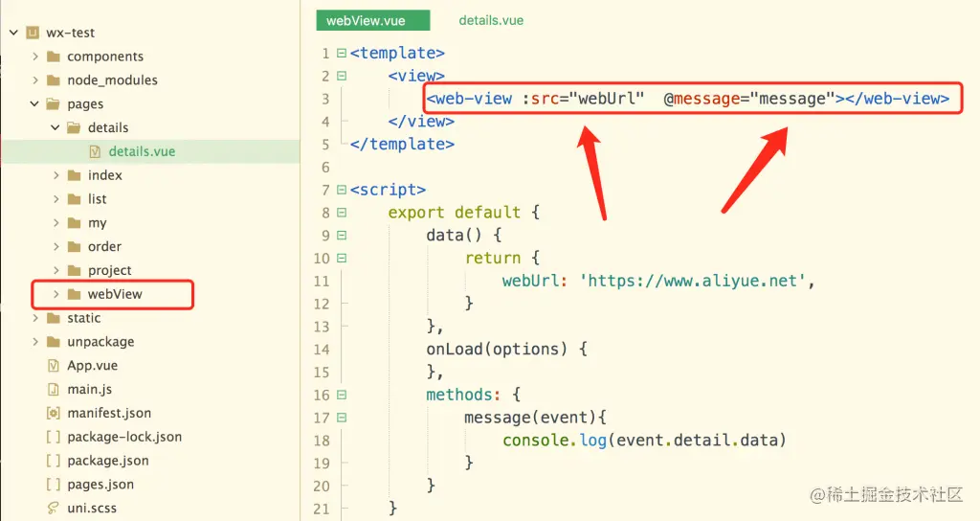Screen dimensions: 980x521
Task: Collapse the details folder chevron
Action: pos(55,127)
